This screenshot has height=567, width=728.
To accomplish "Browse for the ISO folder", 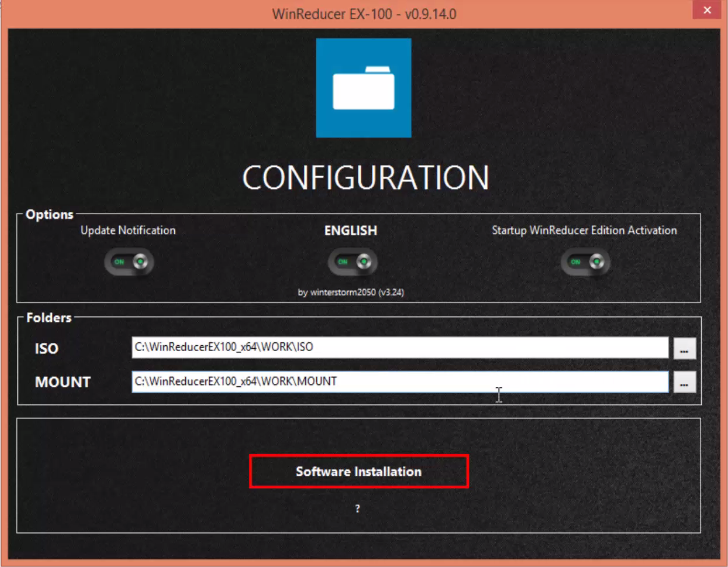I will click(x=684, y=348).
